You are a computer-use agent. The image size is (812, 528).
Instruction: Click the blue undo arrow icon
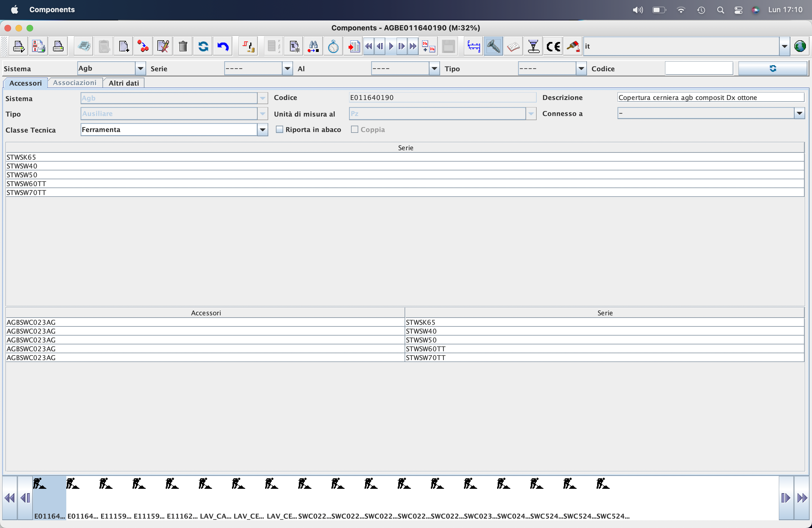click(223, 46)
